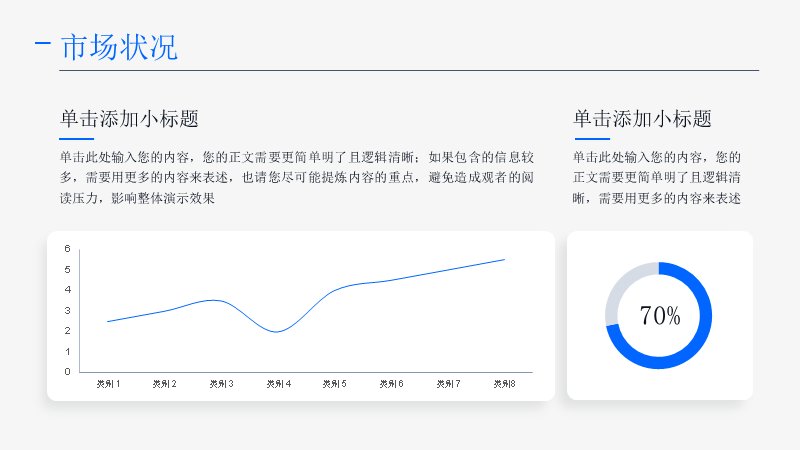The height and width of the screenshot is (450, 800).
Task: Select the slide title 市场状况
Action: [119, 47]
